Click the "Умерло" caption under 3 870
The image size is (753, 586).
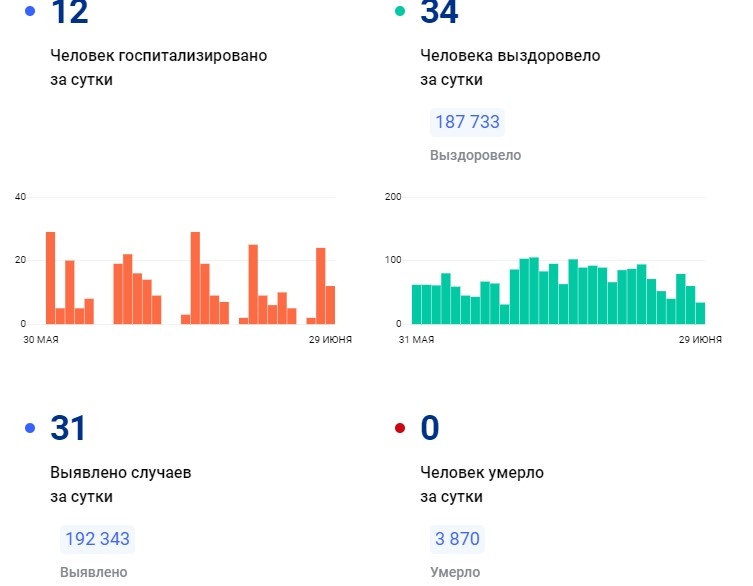point(455,573)
